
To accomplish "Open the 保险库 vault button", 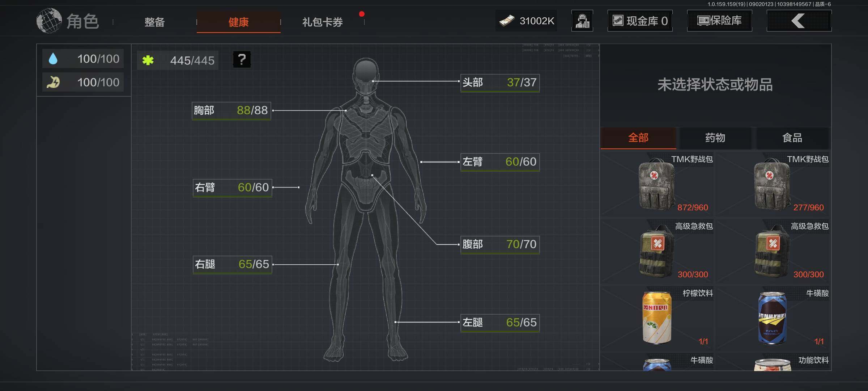I will 719,21.
